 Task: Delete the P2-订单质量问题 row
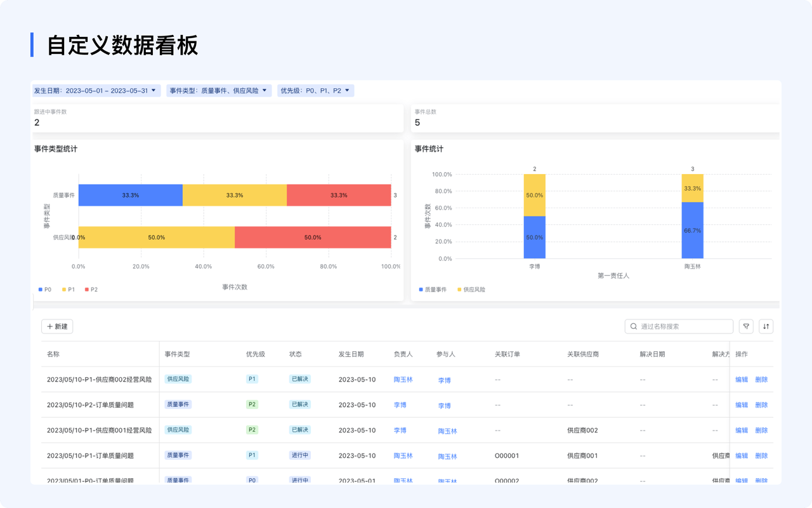(x=761, y=405)
